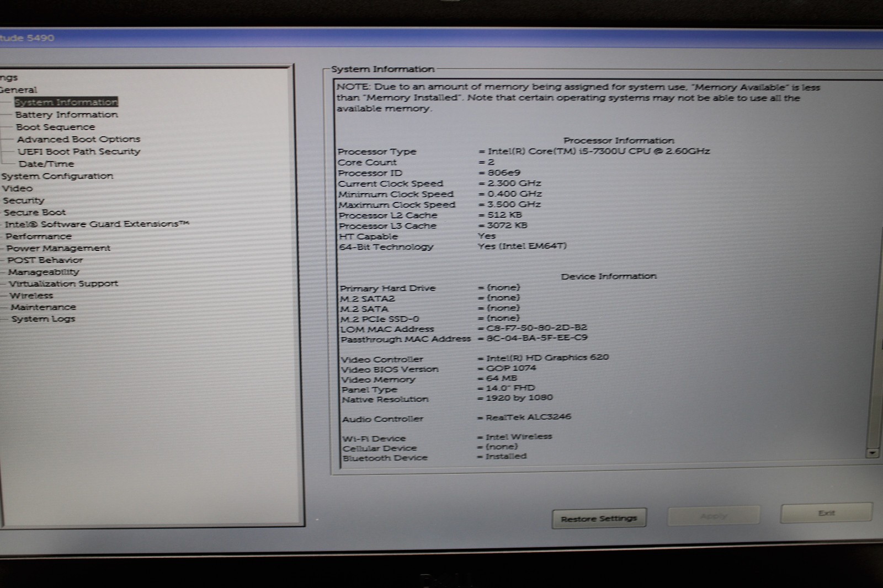Click the Maximum Clock Speed value 3.500 GHz
This screenshot has height=588, width=883.
click(x=514, y=204)
